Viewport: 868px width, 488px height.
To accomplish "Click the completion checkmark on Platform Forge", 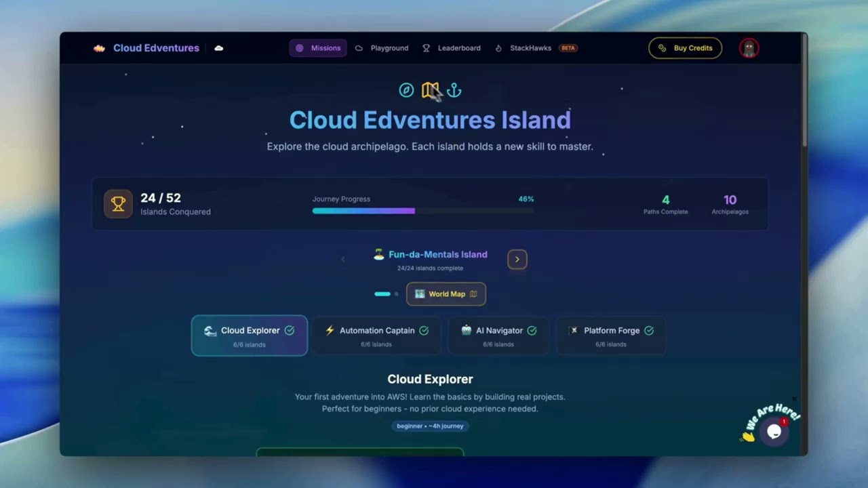I will coord(649,331).
